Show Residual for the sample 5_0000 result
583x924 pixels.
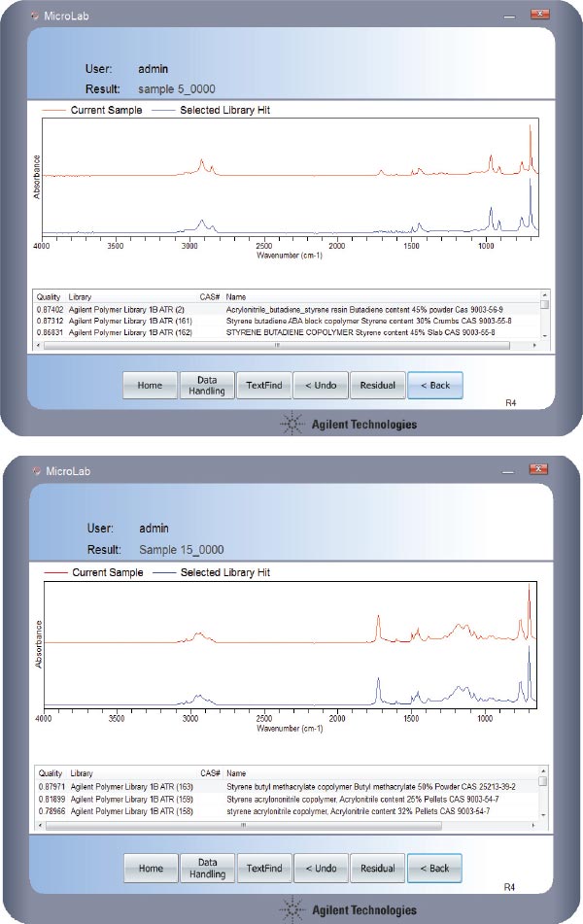(x=377, y=386)
